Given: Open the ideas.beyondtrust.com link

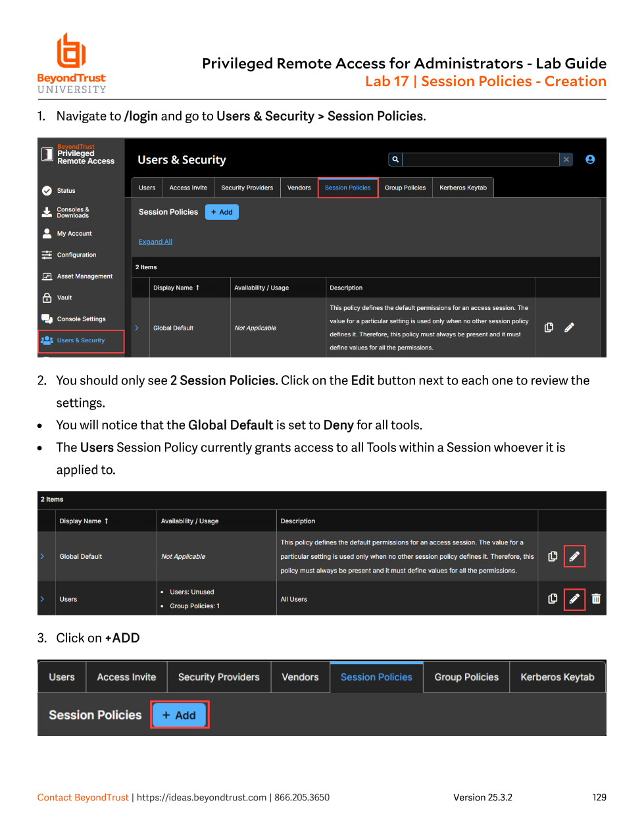Looking at the screenshot, I should pyautogui.click(x=201, y=797).
